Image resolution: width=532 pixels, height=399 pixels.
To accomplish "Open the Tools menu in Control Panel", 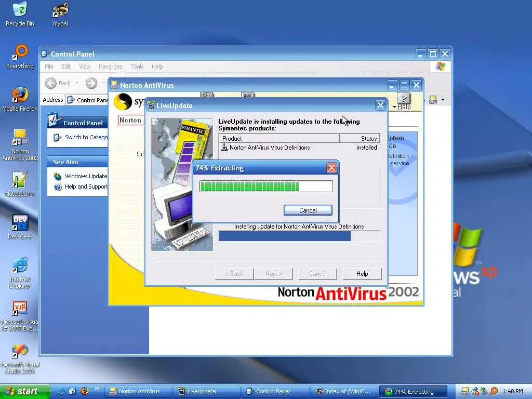I will pyautogui.click(x=137, y=66).
